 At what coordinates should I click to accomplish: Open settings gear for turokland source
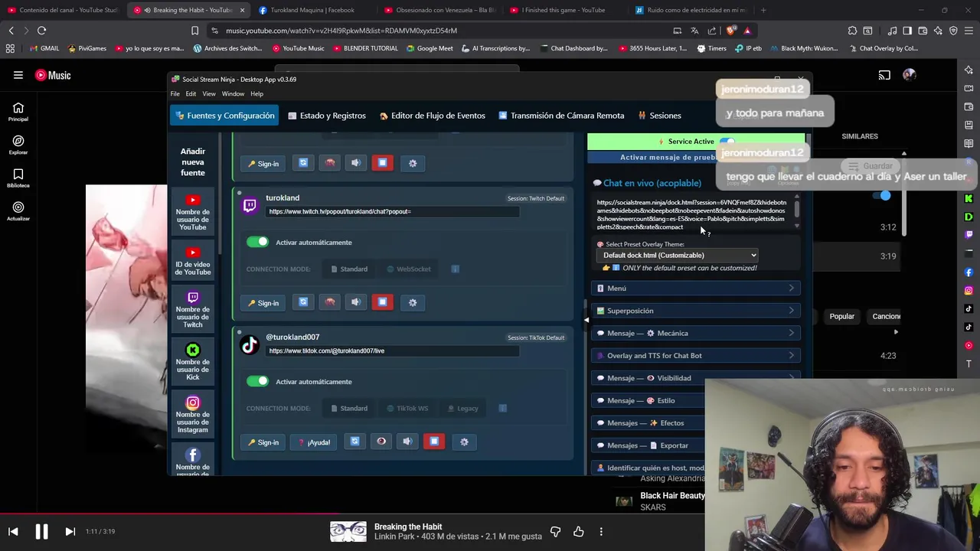coord(413,302)
